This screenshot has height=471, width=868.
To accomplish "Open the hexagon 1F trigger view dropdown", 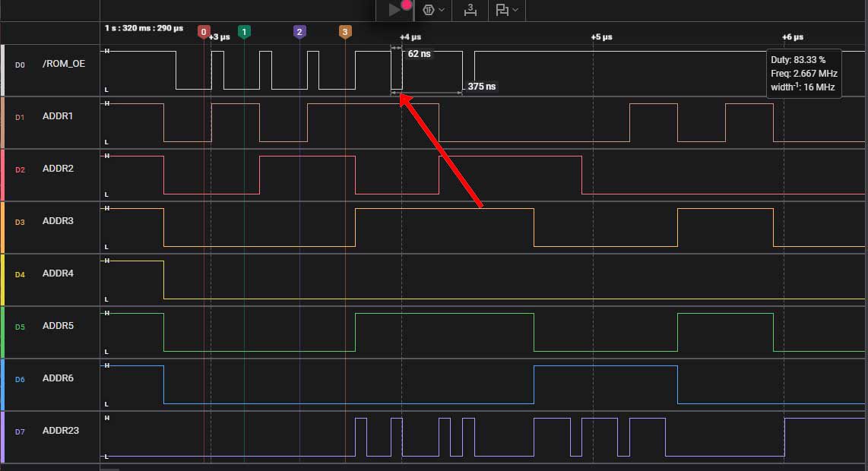I will point(433,9).
